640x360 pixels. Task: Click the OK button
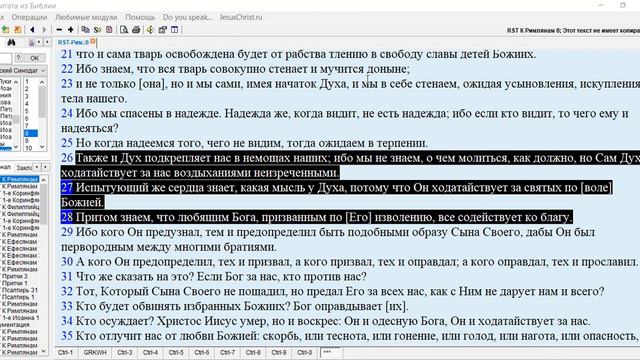tap(35, 58)
